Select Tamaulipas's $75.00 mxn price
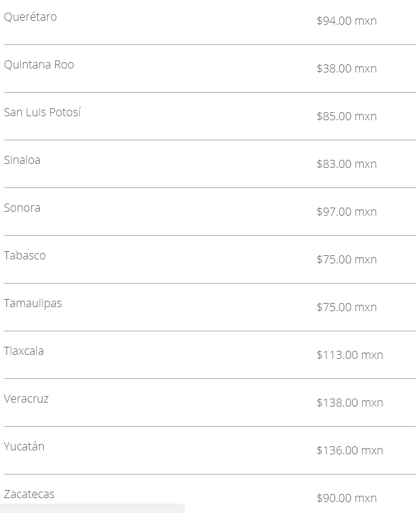 coord(346,308)
